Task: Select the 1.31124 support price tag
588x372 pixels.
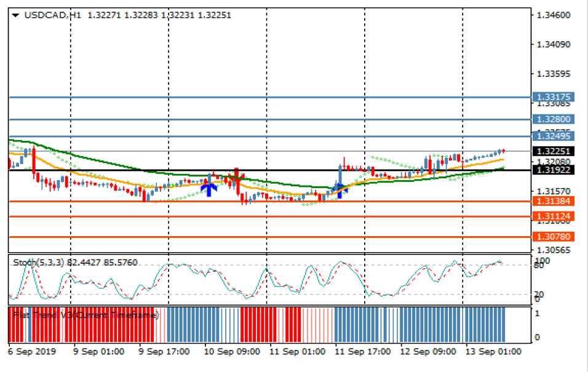Action: coord(554,216)
